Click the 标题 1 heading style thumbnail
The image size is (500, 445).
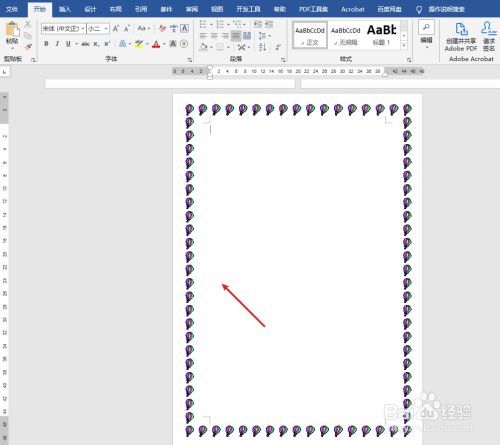coord(381,35)
